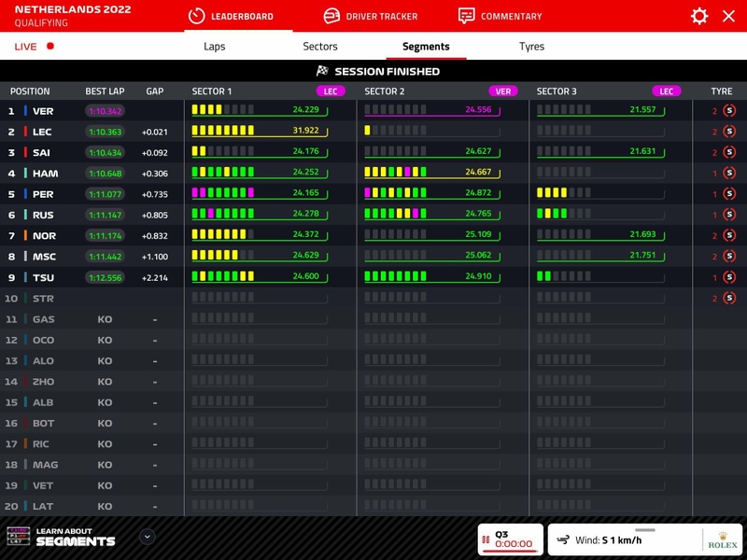The width and height of the screenshot is (747, 560).
Task: Expand the Learn About Segments chevron
Action: tap(148, 537)
